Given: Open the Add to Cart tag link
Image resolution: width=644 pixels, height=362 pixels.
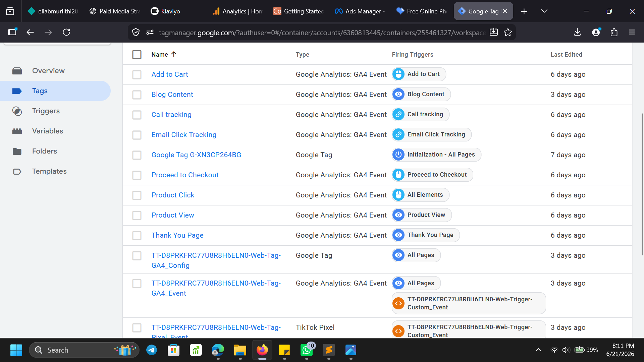Looking at the screenshot, I should click(x=170, y=74).
